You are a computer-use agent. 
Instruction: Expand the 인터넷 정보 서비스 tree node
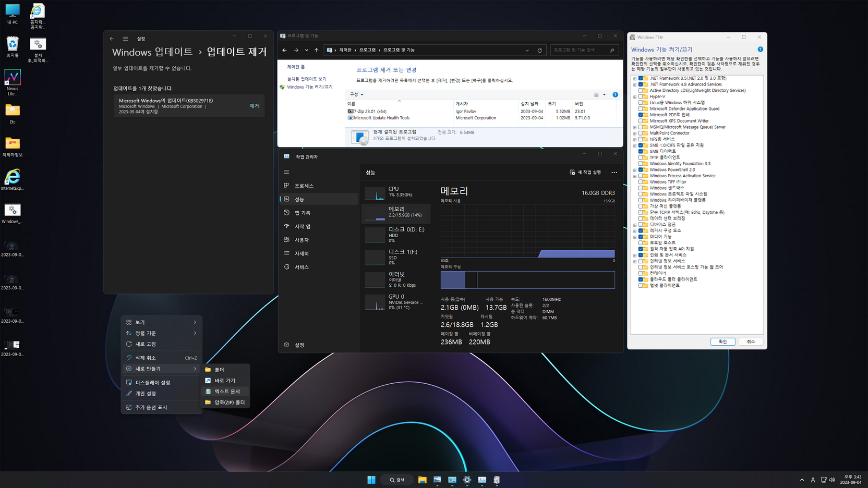[x=635, y=261]
